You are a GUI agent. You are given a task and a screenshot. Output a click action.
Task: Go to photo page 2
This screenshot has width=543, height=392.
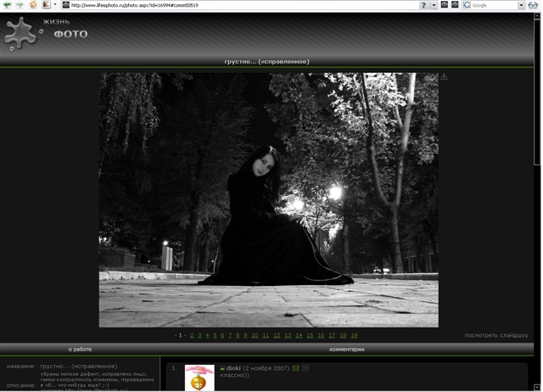(x=193, y=335)
